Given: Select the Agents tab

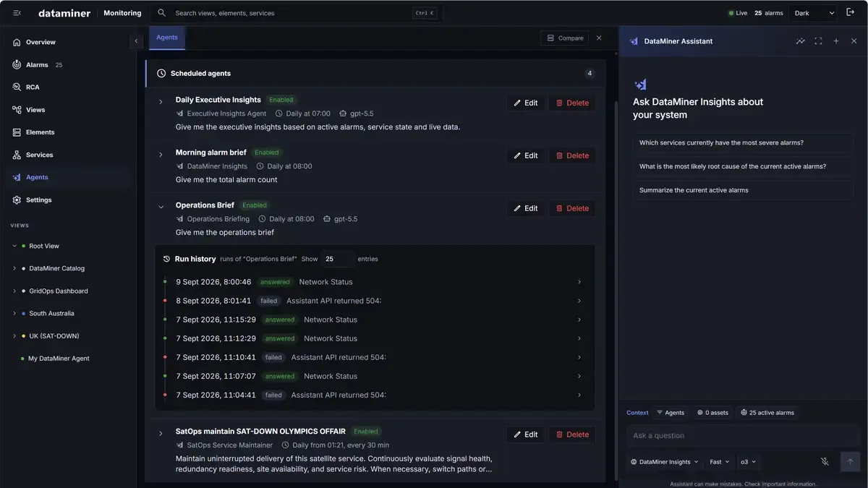Looking at the screenshot, I should tap(167, 38).
